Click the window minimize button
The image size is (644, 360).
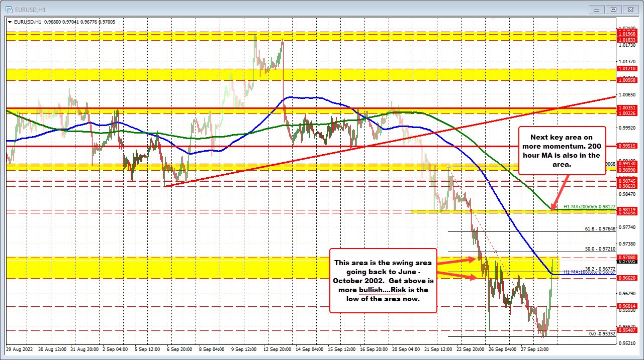click(x=595, y=9)
